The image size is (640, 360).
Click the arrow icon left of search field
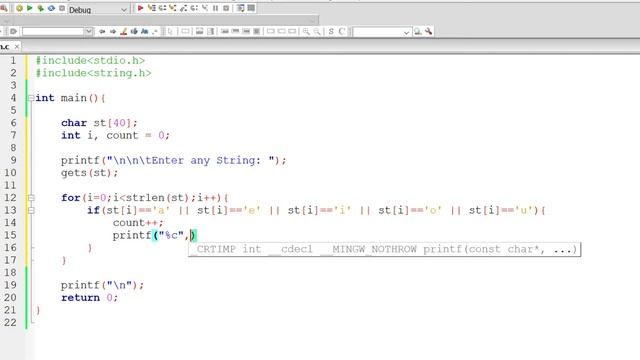tap(13, 31)
